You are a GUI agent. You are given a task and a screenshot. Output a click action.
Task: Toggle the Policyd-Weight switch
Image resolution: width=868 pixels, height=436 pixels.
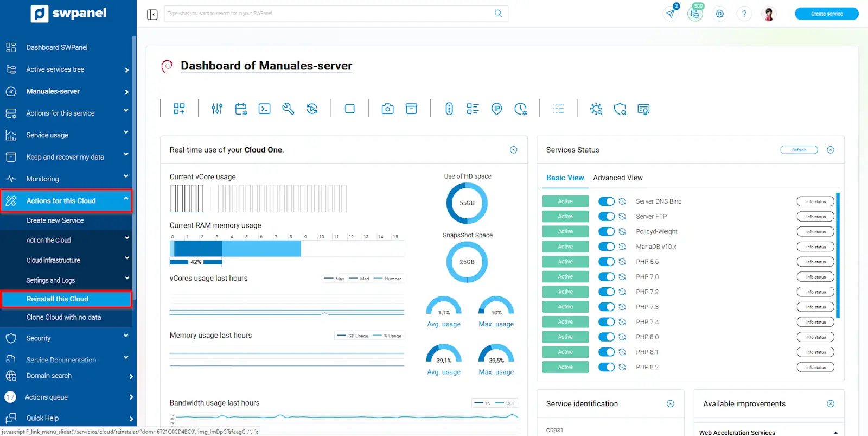coord(607,231)
